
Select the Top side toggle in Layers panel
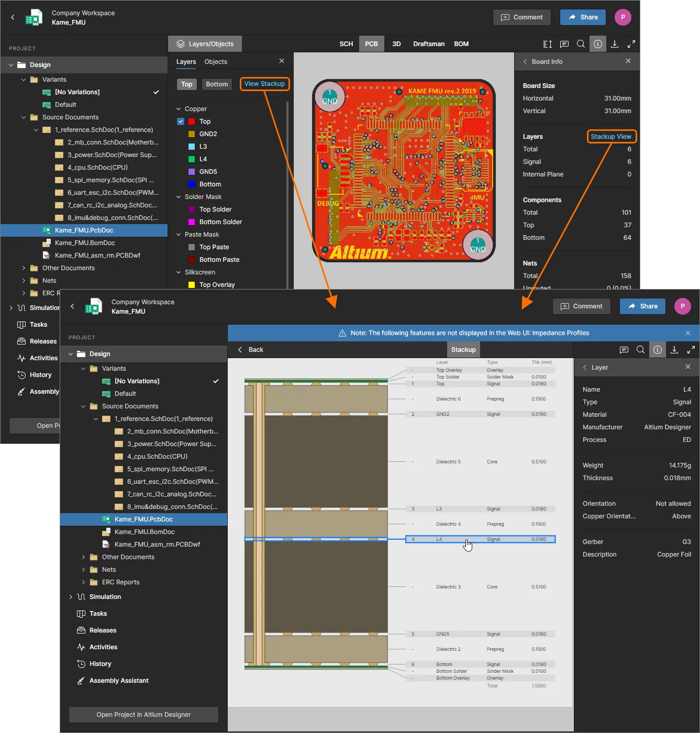pos(187,84)
